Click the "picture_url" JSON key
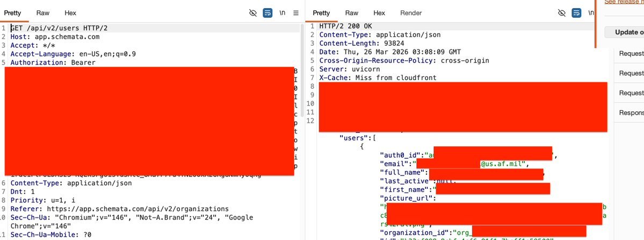This screenshot has width=644, height=240. tap(407, 198)
